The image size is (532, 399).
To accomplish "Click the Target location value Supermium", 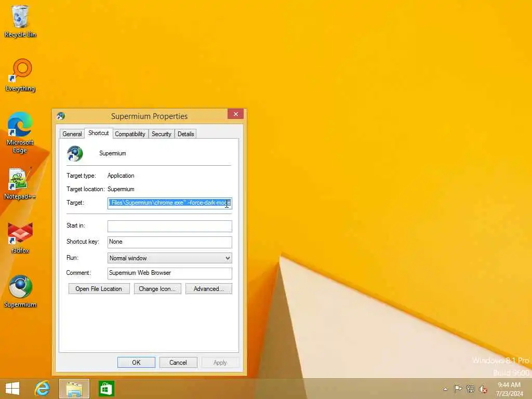I will [121, 189].
